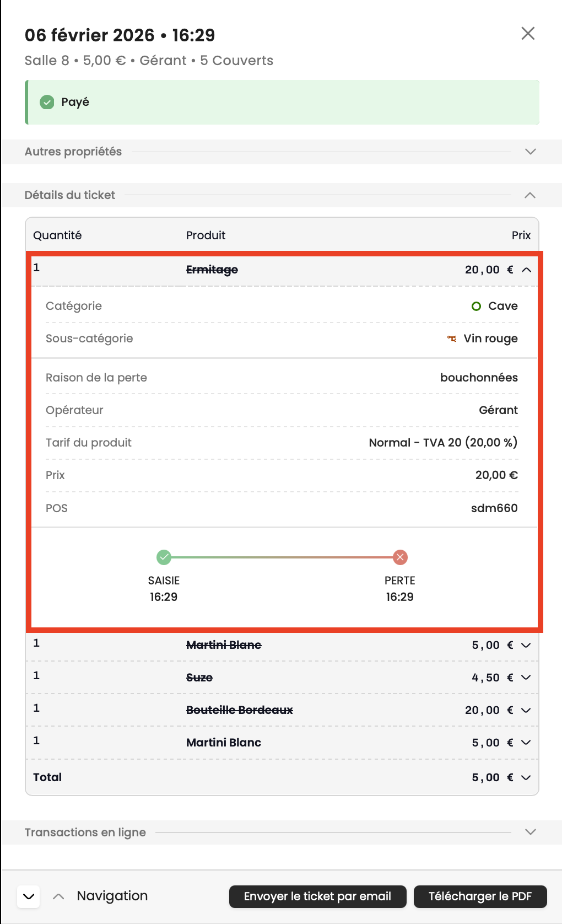Click the green SAISIE timeline marker
The width and height of the screenshot is (562, 924).
[x=164, y=557]
